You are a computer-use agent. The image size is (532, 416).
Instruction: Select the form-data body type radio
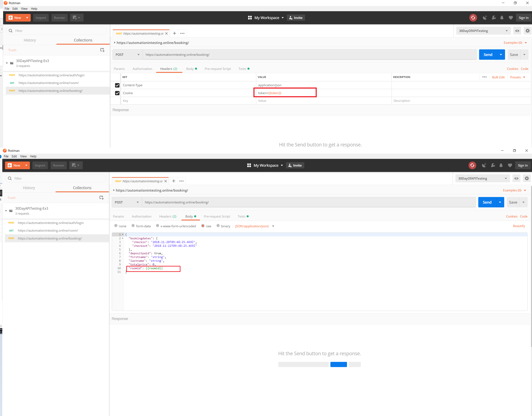pos(133,226)
